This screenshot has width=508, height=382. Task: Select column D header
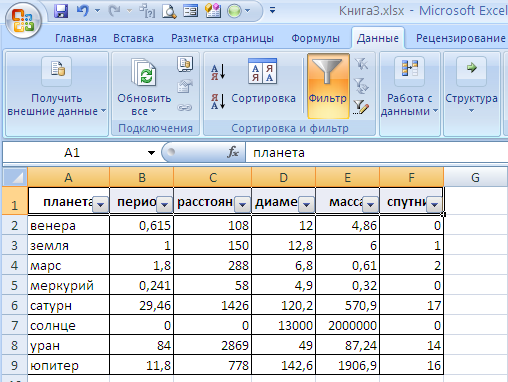283,177
